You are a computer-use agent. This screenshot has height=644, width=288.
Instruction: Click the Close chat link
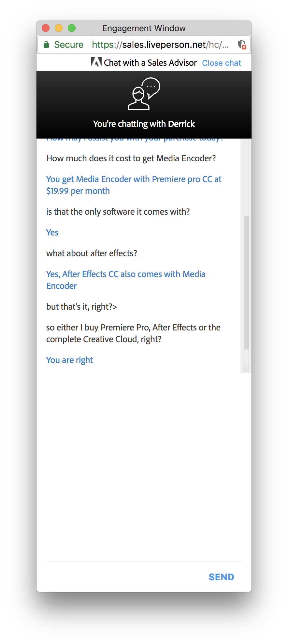click(x=222, y=63)
